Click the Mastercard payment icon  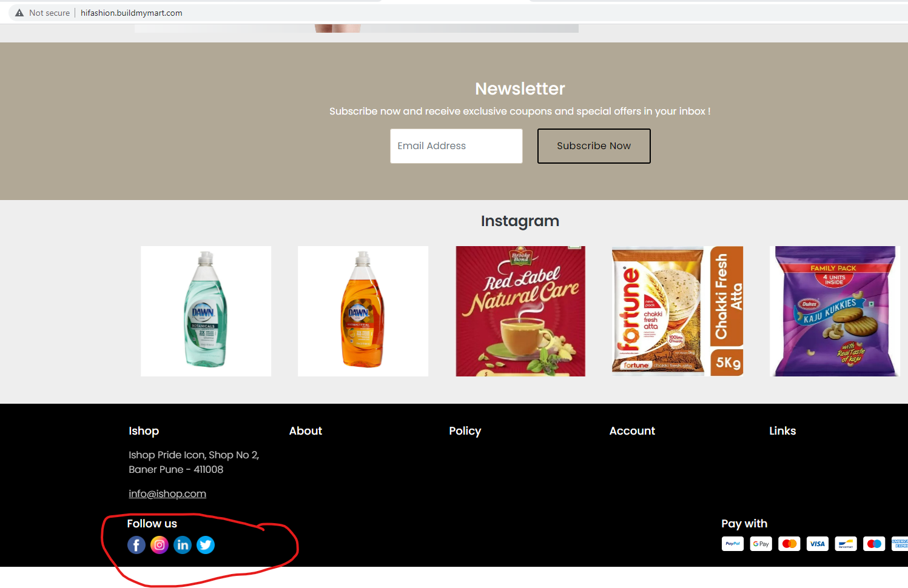[x=790, y=544]
